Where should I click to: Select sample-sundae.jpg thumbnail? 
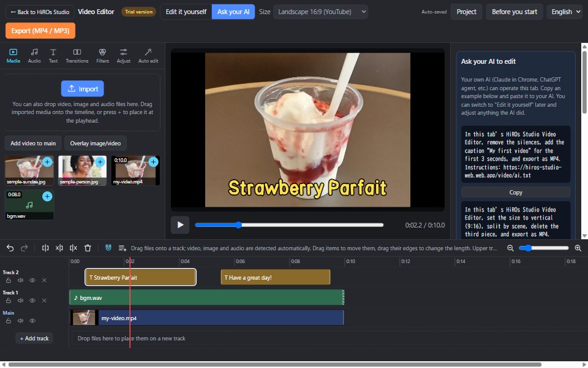point(29,171)
